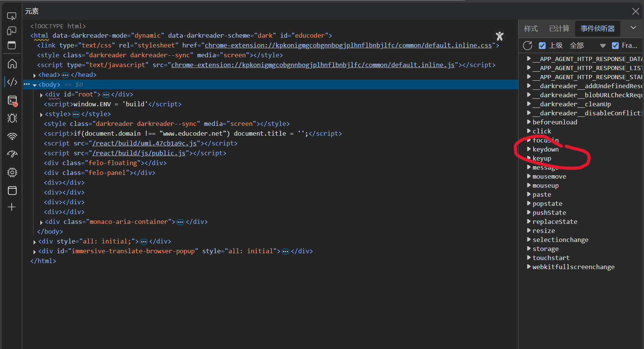Expand the div style all initial node
Viewport: 644px width, 349px height.
(35, 242)
